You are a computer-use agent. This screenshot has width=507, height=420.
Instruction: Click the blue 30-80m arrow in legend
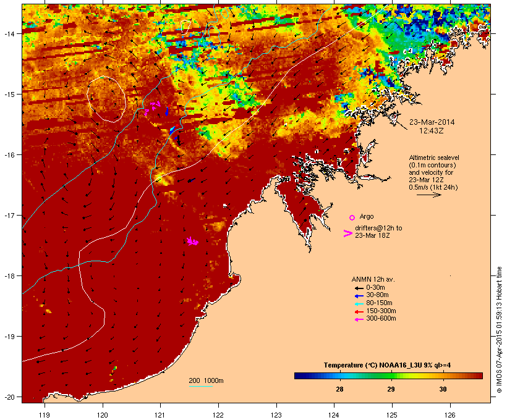359,296
